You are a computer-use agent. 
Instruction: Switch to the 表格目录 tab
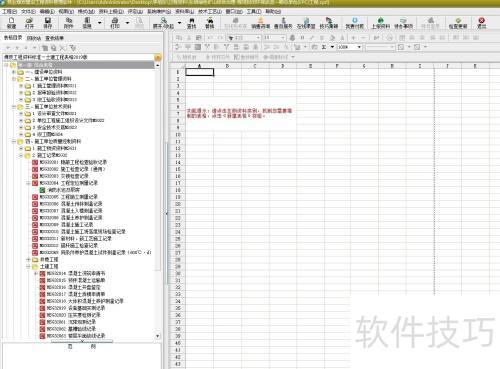[13, 38]
